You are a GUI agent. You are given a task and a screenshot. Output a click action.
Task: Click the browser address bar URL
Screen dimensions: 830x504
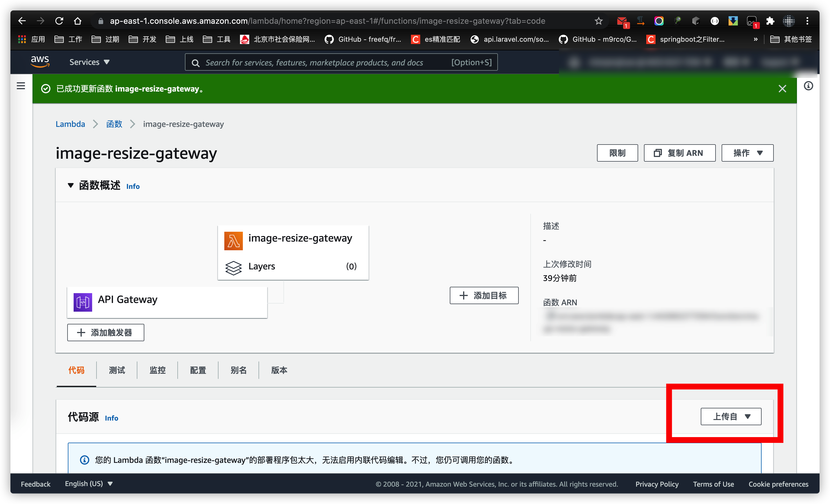point(327,21)
